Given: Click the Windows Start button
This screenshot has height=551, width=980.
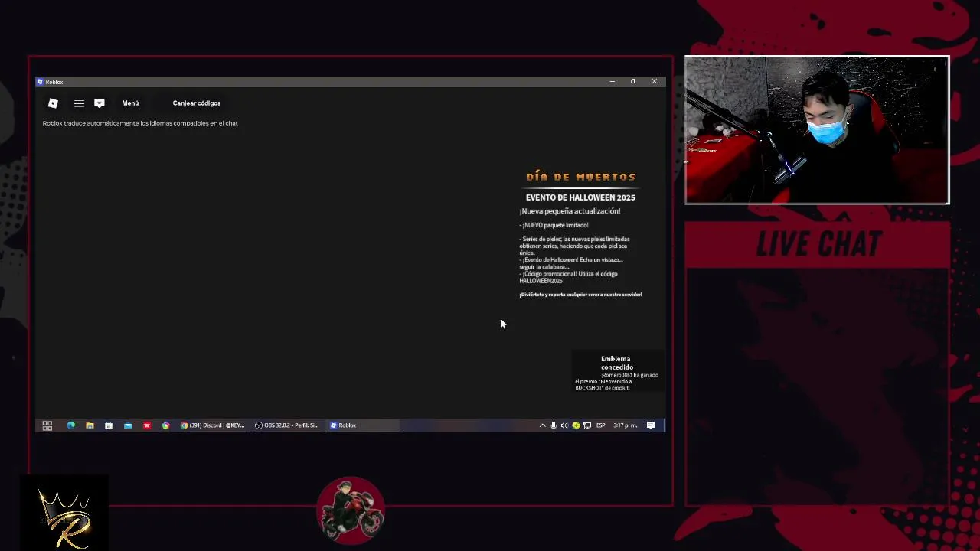Looking at the screenshot, I should tap(47, 425).
